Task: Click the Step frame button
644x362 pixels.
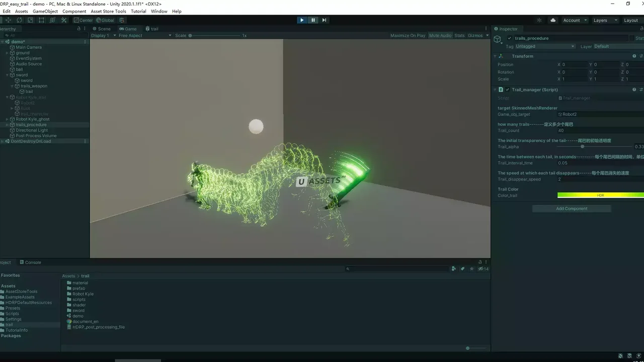Action: tap(324, 20)
